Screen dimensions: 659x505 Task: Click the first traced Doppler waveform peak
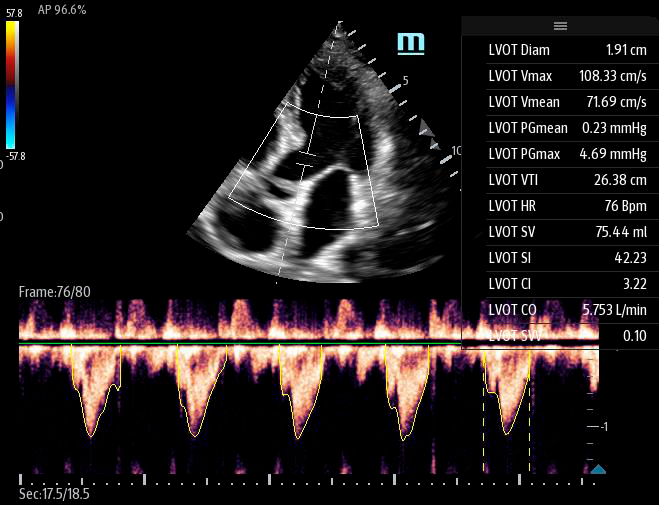tap(92, 436)
